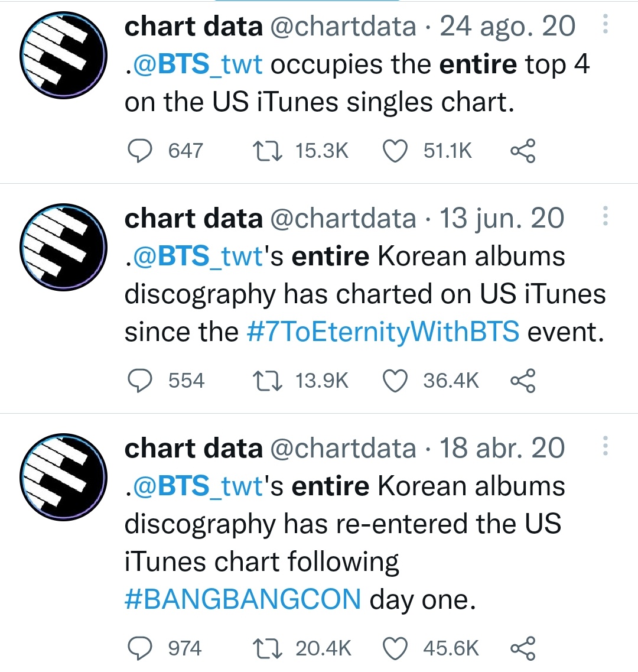
Task: Retweet the tweet with 13.9K retweets
Action: (x=268, y=381)
